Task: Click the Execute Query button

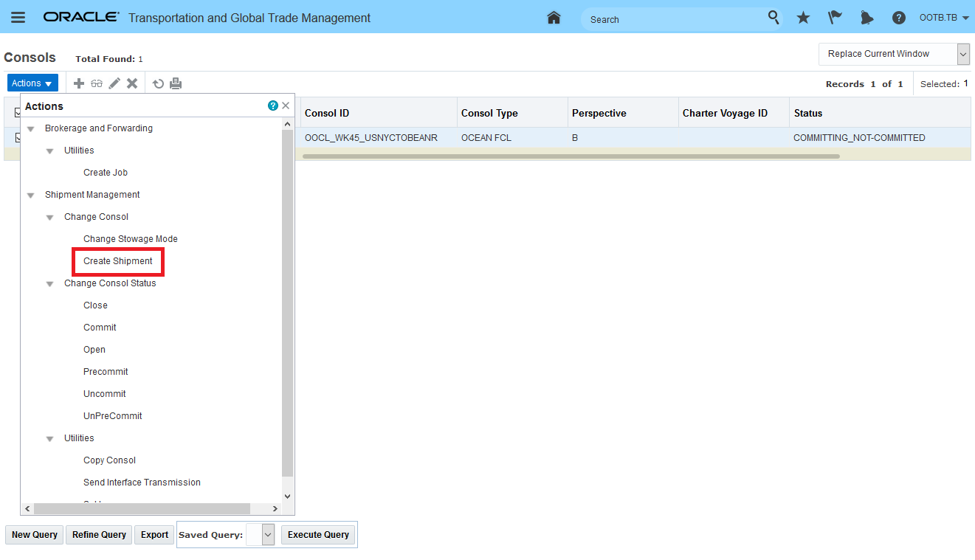Action: pos(318,535)
